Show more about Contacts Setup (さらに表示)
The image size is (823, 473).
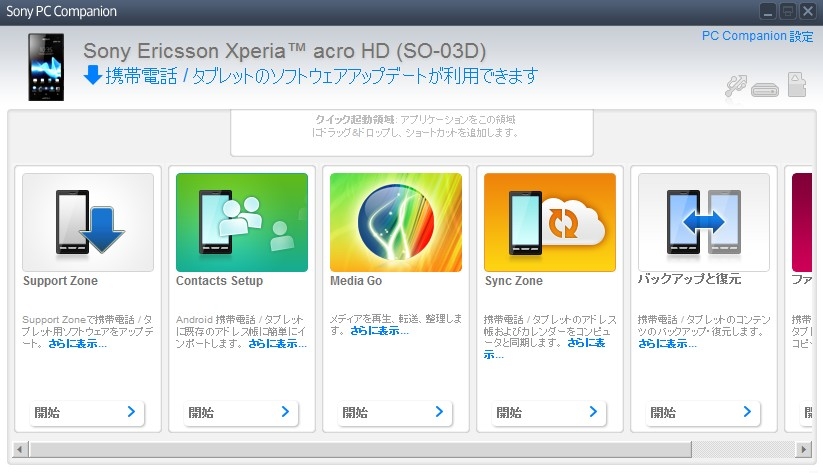pos(278,344)
